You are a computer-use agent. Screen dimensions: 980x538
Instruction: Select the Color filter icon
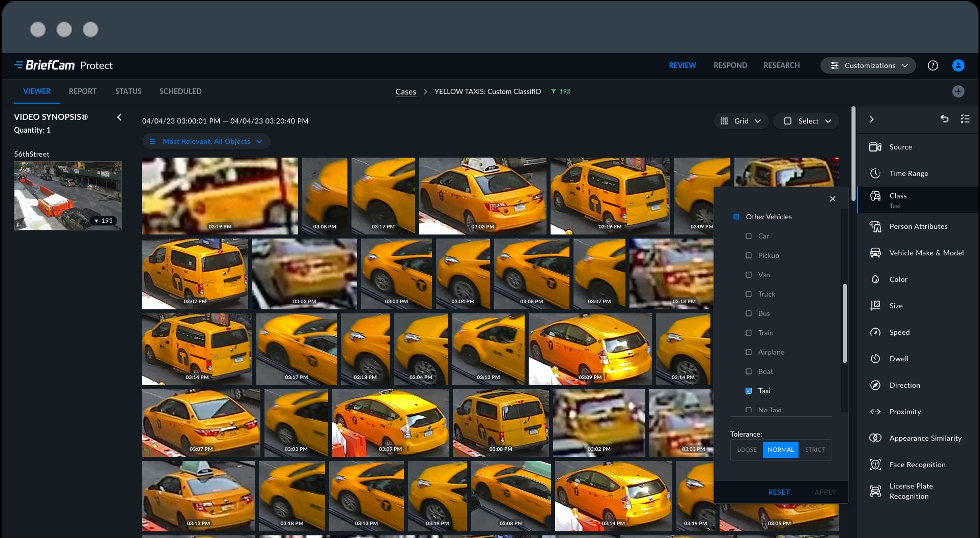[875, 279]
